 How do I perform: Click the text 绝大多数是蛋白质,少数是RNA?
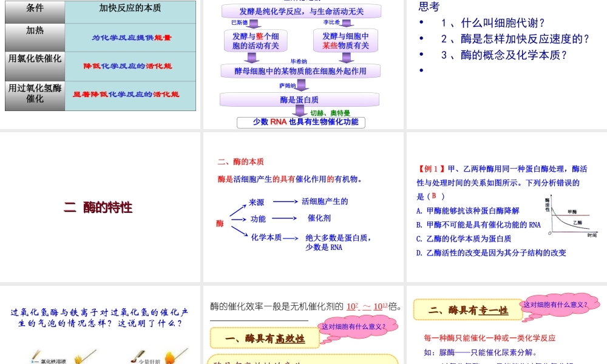click(x=338, y=242)
